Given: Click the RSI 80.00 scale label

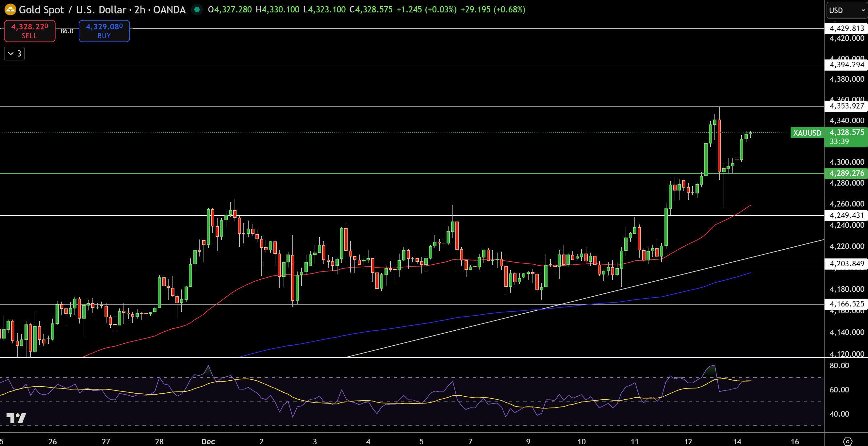Looking at the screenshot, I should click(x=839, y=365).
